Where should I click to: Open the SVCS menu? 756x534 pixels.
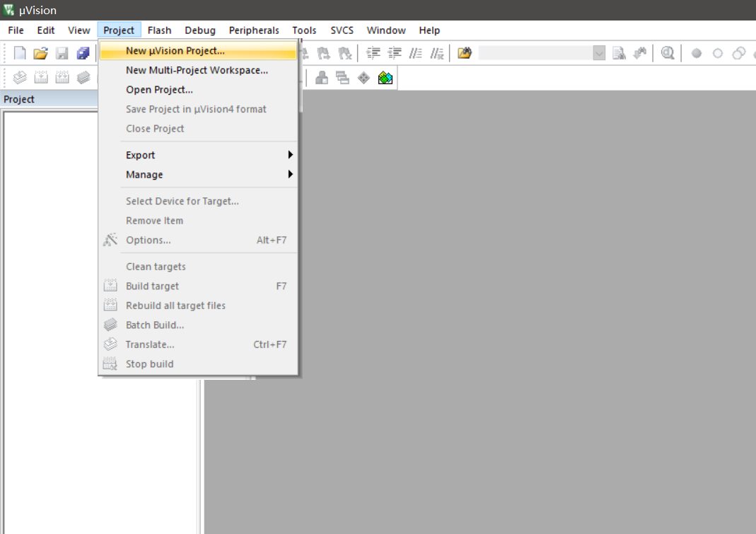[342, 30]
